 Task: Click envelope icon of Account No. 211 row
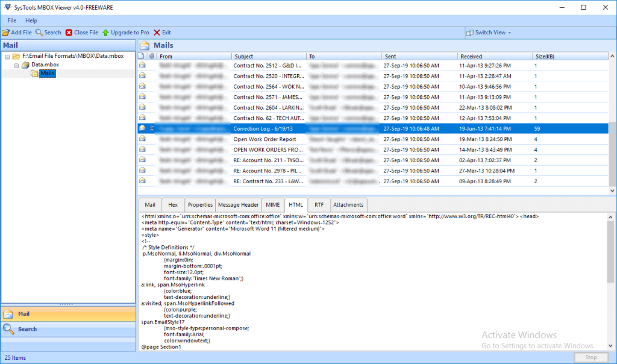[142, 160]
